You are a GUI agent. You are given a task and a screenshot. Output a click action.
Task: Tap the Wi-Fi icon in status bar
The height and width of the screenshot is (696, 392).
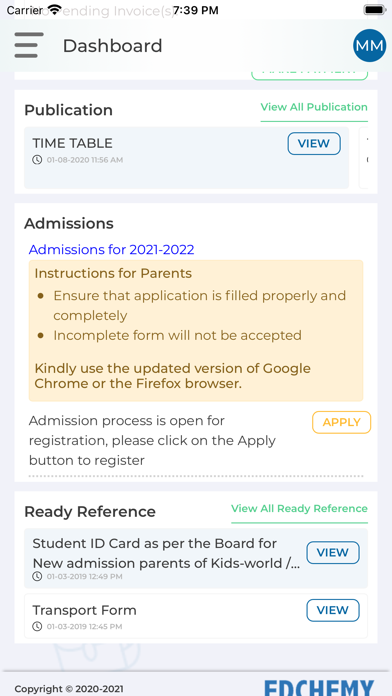(x=55, y=9)
